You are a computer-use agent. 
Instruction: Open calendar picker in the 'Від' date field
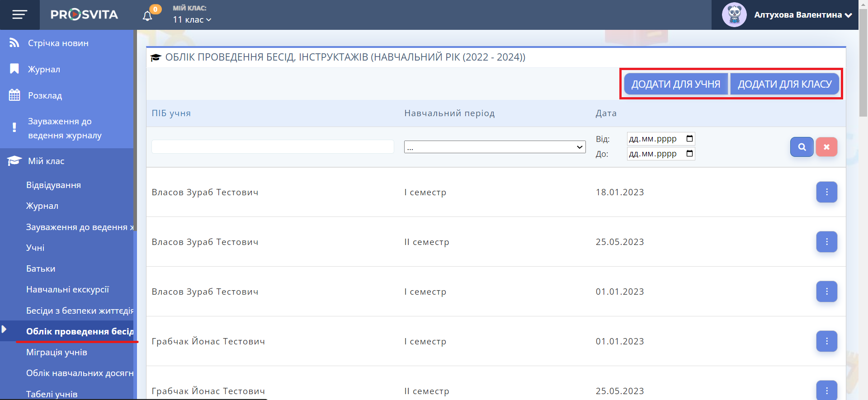(x=689, y=139)
